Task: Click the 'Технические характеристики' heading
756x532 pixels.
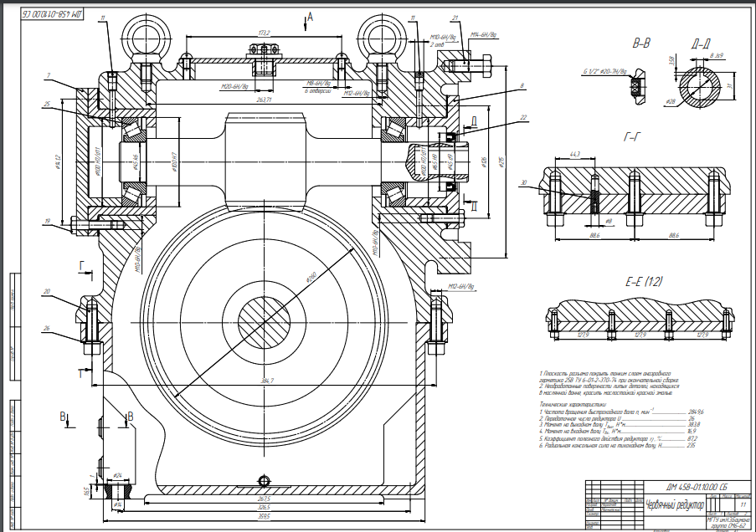Action: point(570,404)
